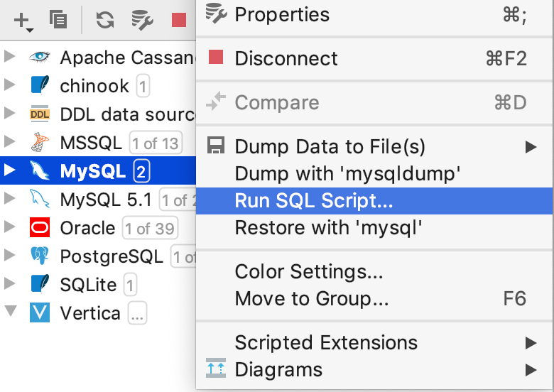The height and width of the screenshot is (392, 554).
Task: Click the PostgreSQL elephant icon
Action: [40, 256]
